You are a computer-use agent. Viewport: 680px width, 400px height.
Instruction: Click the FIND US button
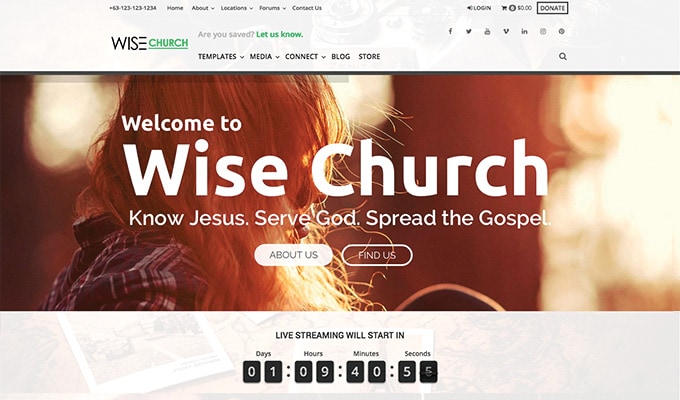pos(377,255)
